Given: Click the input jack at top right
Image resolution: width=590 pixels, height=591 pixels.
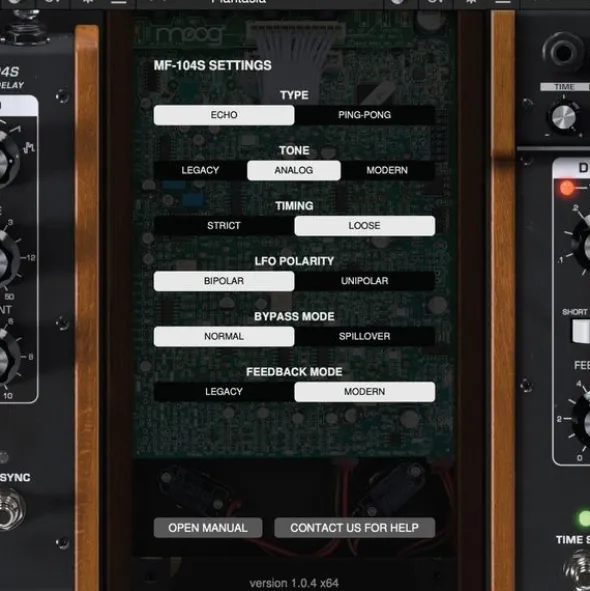Looking at the screenshot, I should [563, 52].
